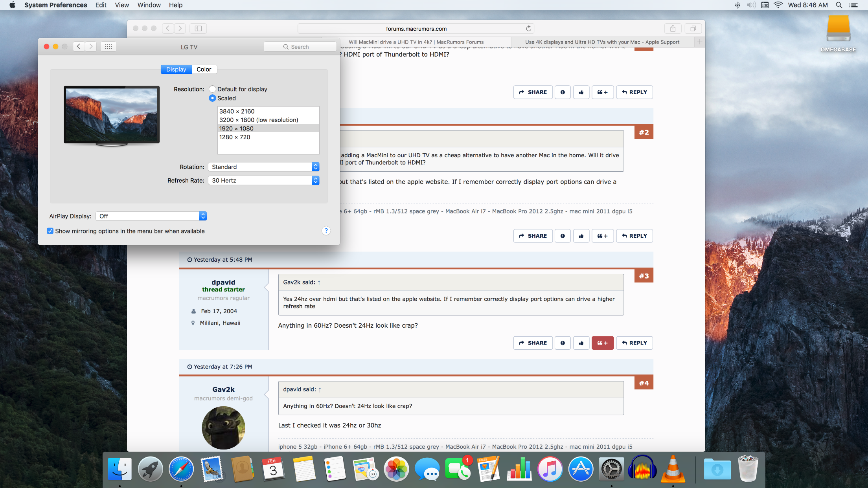Click the Safari reload page icon

point(528,29)
